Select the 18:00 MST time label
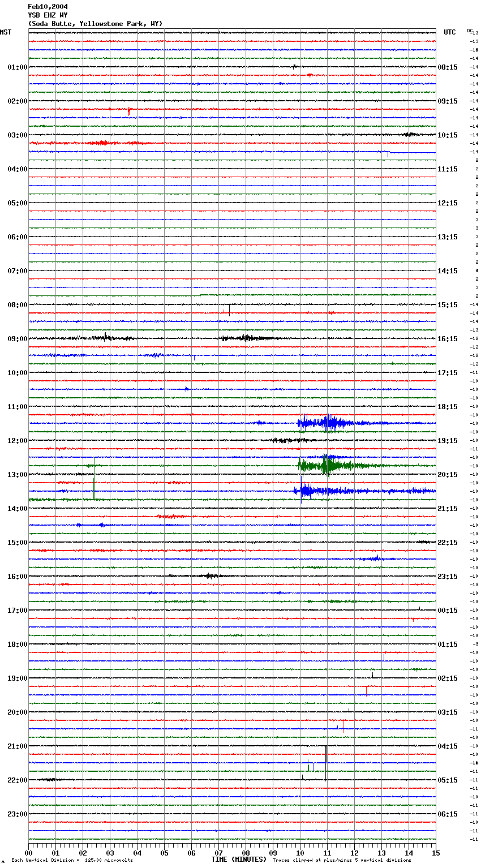Viewport: 481px width, 868px height. point(18,644)
